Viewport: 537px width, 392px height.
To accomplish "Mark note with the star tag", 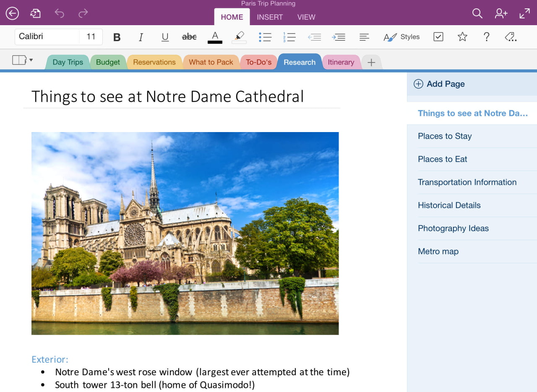I will [x=462, y=37].
